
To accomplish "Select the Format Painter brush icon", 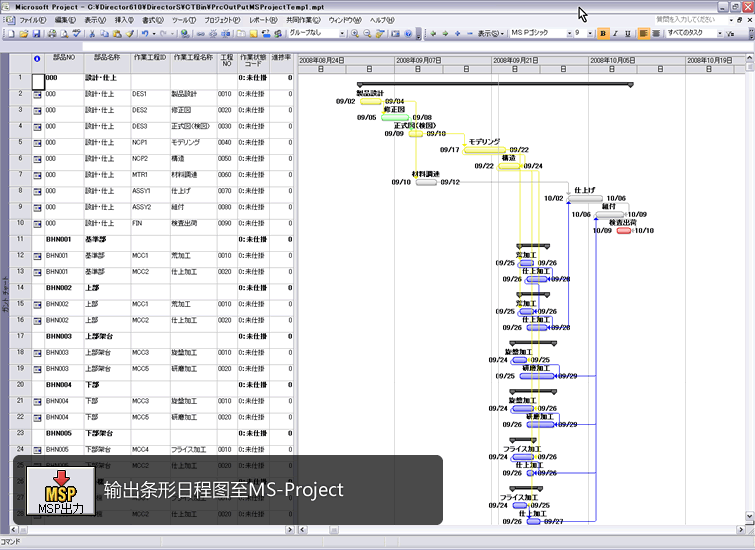I will 129,34.
